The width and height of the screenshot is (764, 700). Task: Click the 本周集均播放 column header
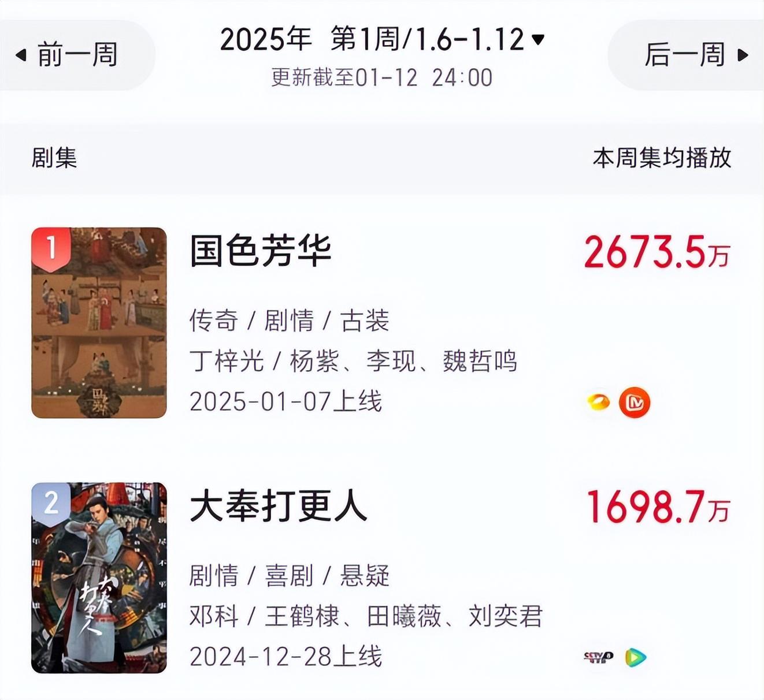point(662,158)
